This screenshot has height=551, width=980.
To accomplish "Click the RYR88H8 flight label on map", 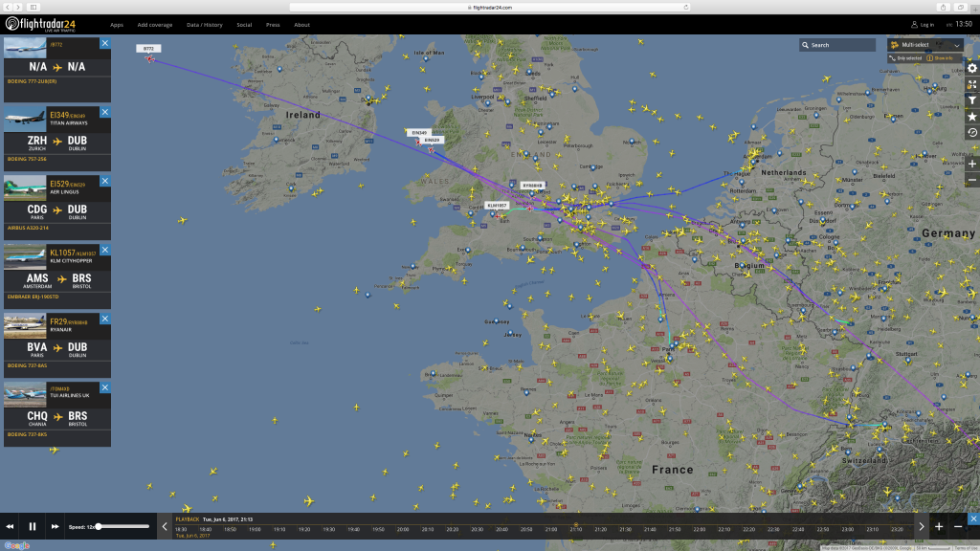I will point(532,186).
